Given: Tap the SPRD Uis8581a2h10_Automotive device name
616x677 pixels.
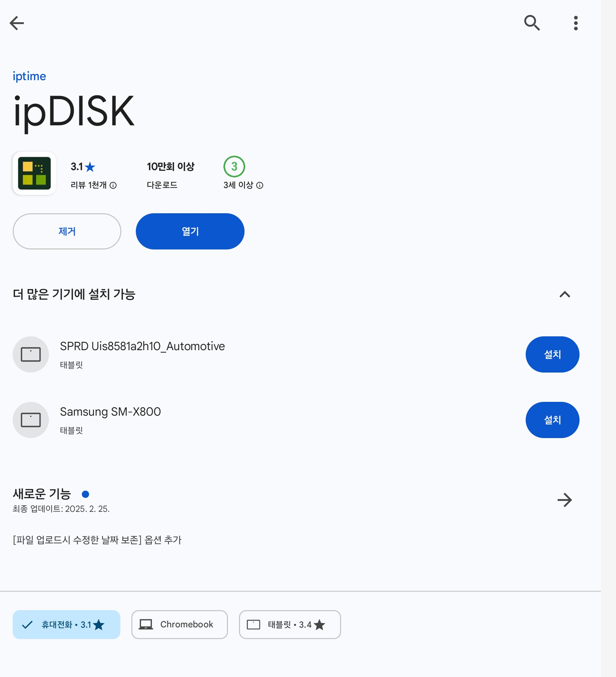Looking at the screenshot, I should 142,346.
